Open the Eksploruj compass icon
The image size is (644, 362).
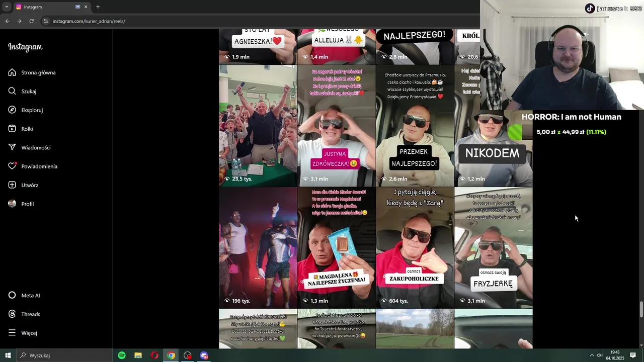(x=12, y=110)
